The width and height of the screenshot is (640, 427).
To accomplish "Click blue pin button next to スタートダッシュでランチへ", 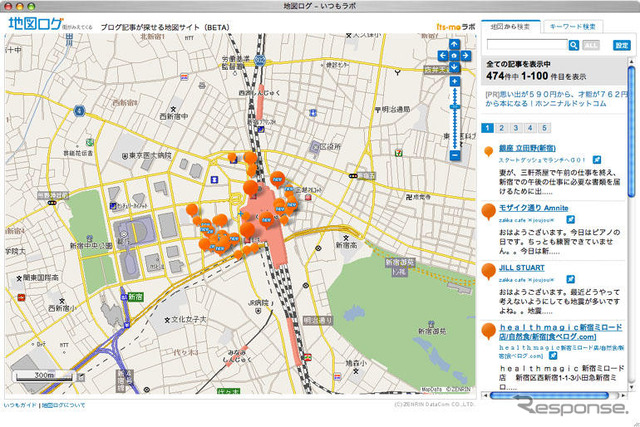I will pyautogui.click(x=597, y=160).
